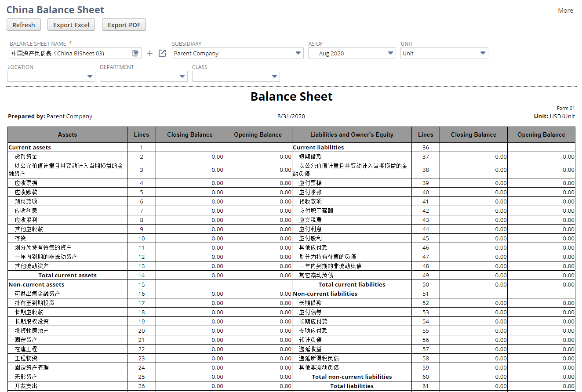Viewport: 582px width, 392px height.
Task: Select the 应付职工薪酬 row label
Action: (x=316, y=211)
